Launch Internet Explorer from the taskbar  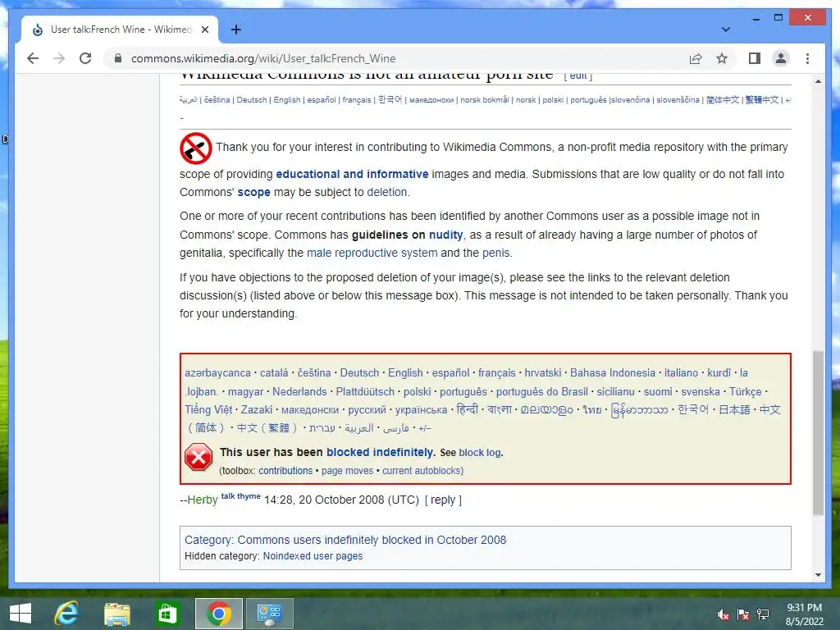[x=66, y=613]
